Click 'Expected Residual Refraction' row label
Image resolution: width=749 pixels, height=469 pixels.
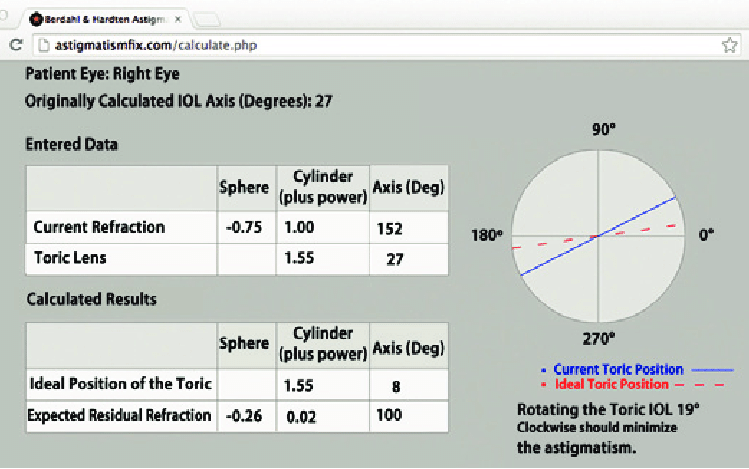coord(119,416)
